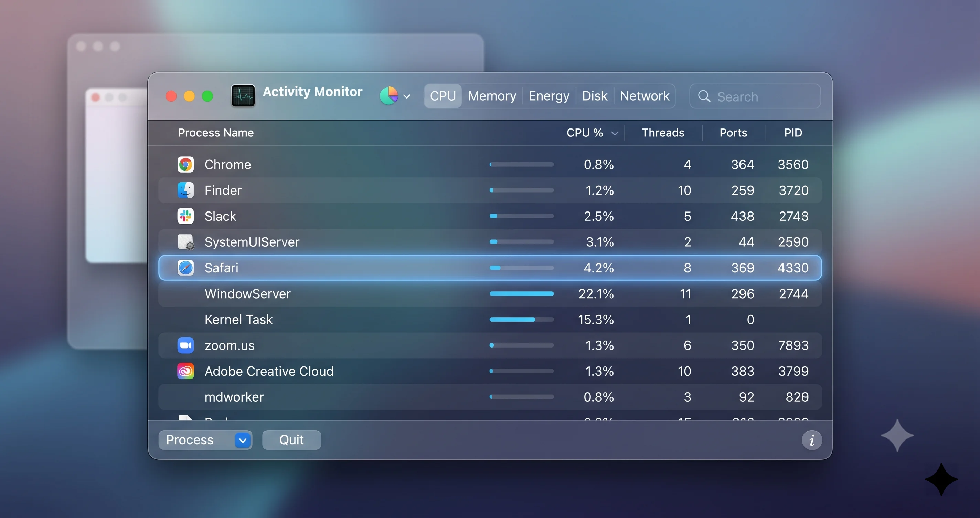Click the Adobe Creative Cloud icon

click(186, 371)
